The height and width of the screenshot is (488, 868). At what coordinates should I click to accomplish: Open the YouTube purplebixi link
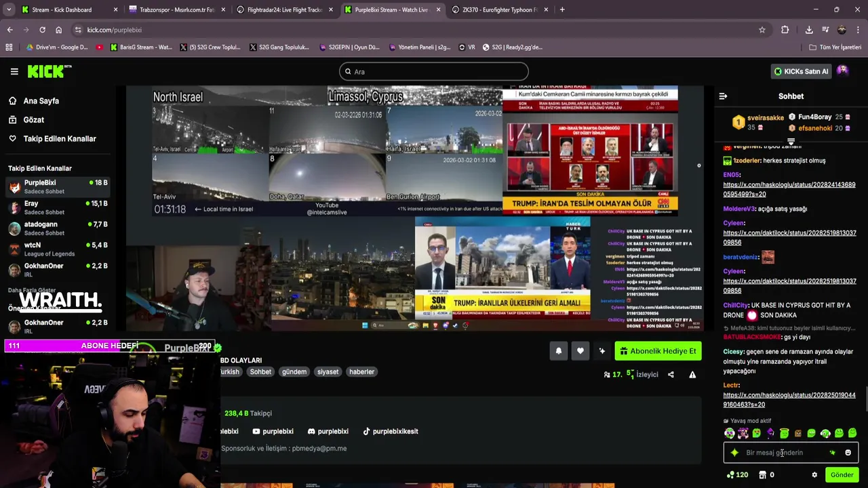tap(273, 431)
